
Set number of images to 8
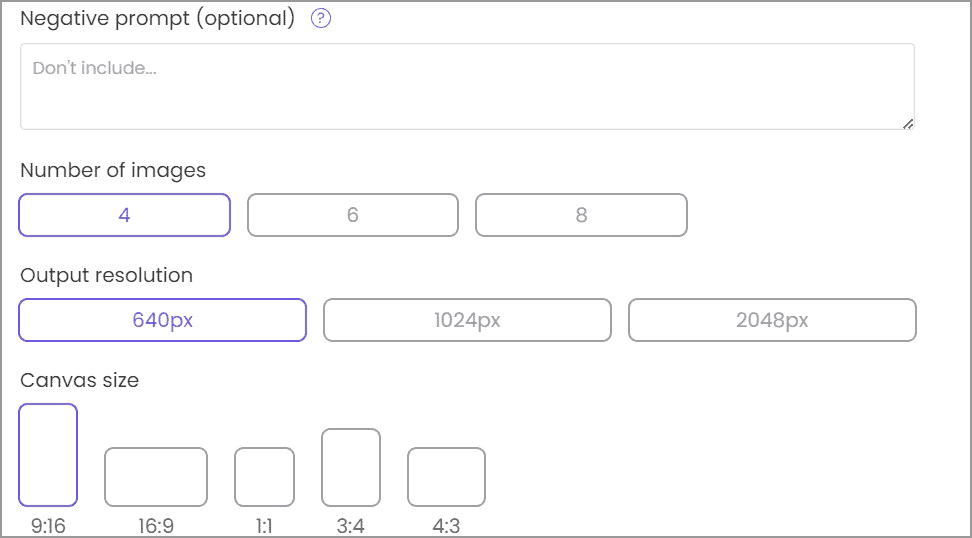coord(581,215)
